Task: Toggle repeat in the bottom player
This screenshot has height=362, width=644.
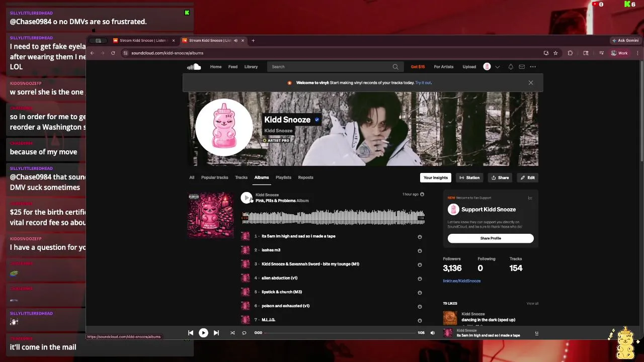Action: point(244,332)
